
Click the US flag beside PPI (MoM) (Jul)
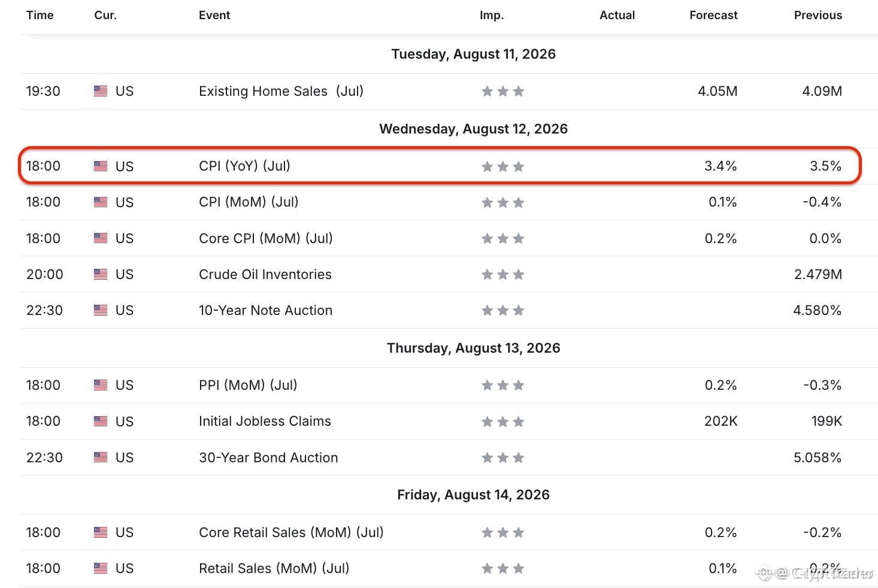(x=101, y=385)
